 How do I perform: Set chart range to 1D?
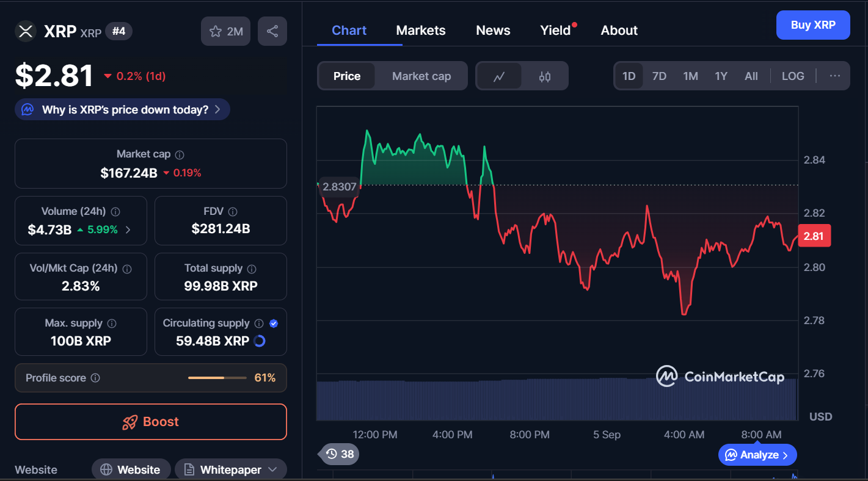point(629,76)
